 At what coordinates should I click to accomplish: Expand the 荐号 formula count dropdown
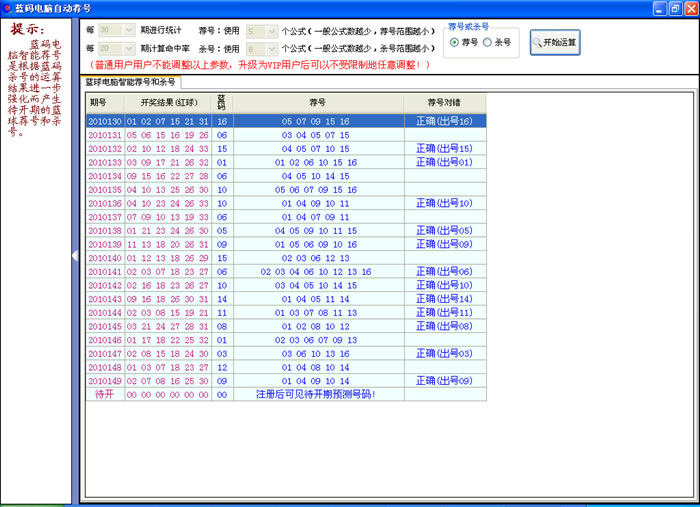coord(272,31)
